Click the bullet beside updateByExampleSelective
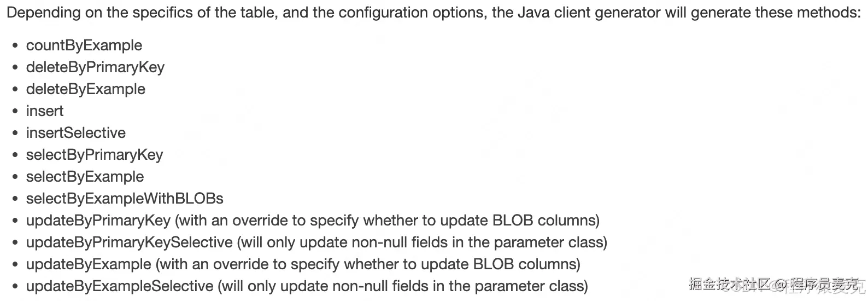Screen dimensions: 868x301 (x=15, y=287)
